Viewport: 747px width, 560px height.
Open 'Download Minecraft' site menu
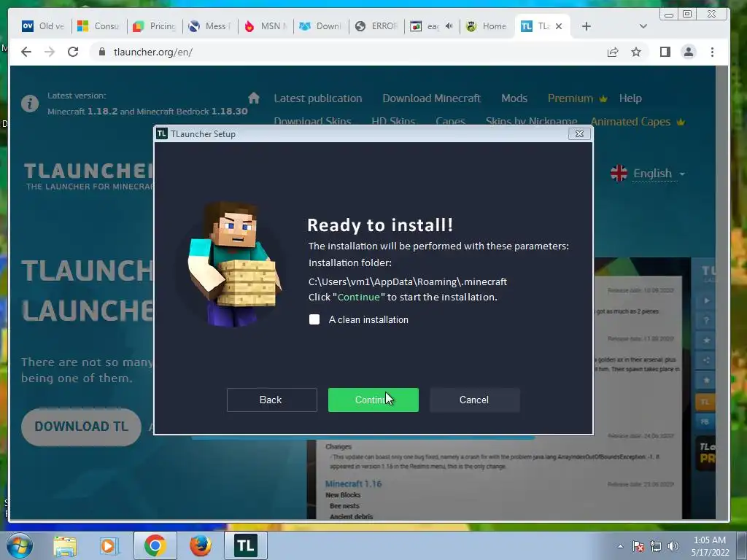pos(431,98)
